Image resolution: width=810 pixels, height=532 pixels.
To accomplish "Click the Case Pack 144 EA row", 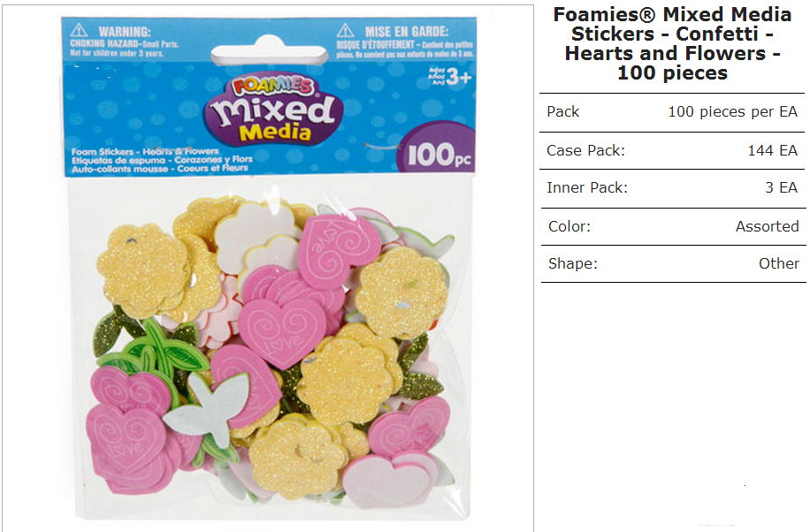I will 672,151.
